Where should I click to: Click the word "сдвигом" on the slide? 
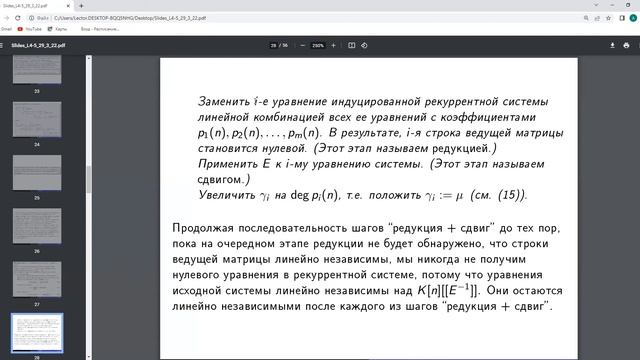pos(220,180)
